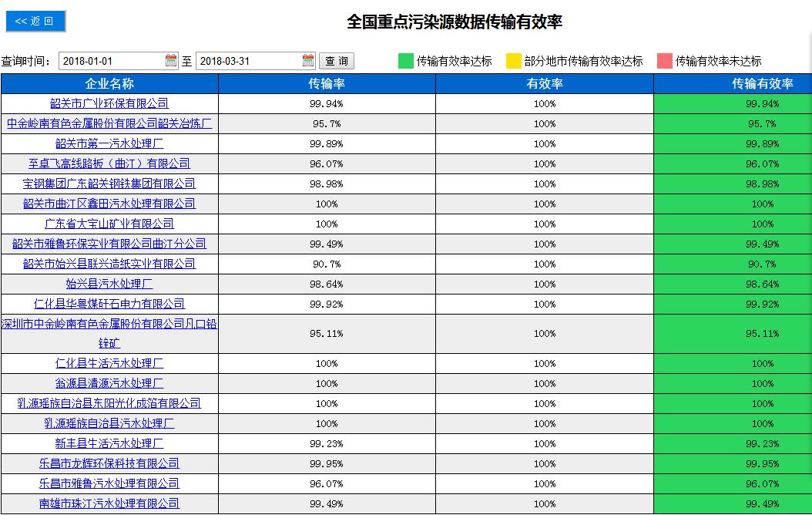Open link 乳源瑶族自治县污水处理厂
812x515 pixels.
[x=109, y=424]
